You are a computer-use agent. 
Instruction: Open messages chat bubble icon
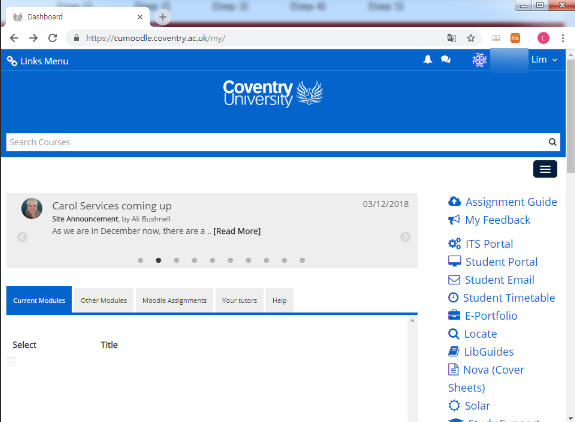(446, 59)
